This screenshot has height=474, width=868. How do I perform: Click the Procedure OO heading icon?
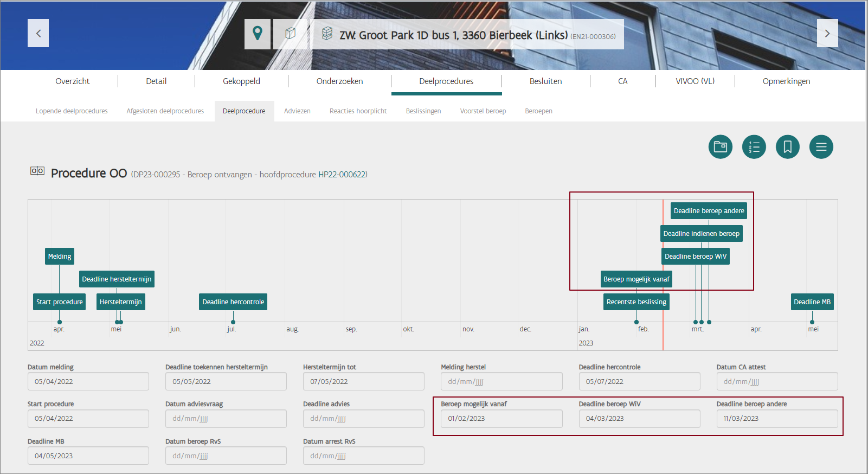coord(37,171)
